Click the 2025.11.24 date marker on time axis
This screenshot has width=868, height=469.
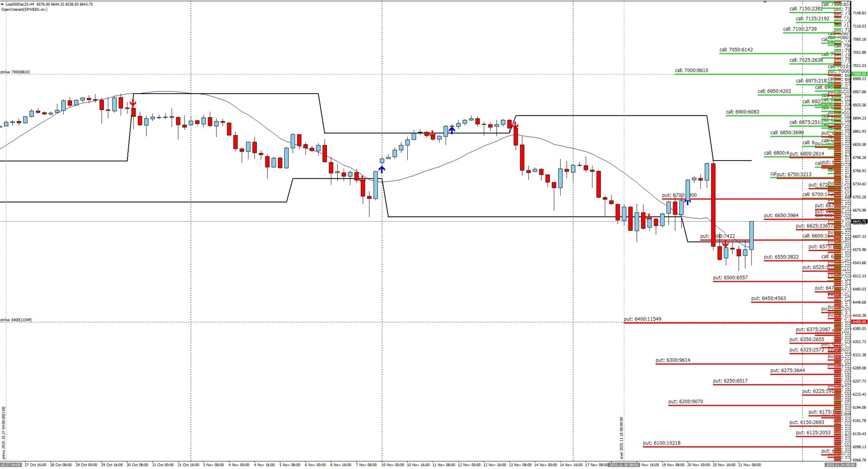(840, 465)
